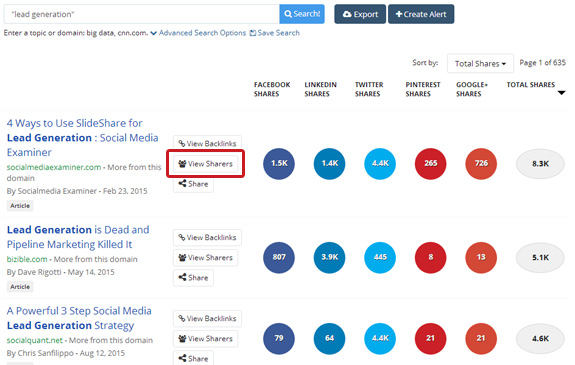The image size is (575, 365).
Task: Open bizible.com domain link
Action: (x=27, y=259)
